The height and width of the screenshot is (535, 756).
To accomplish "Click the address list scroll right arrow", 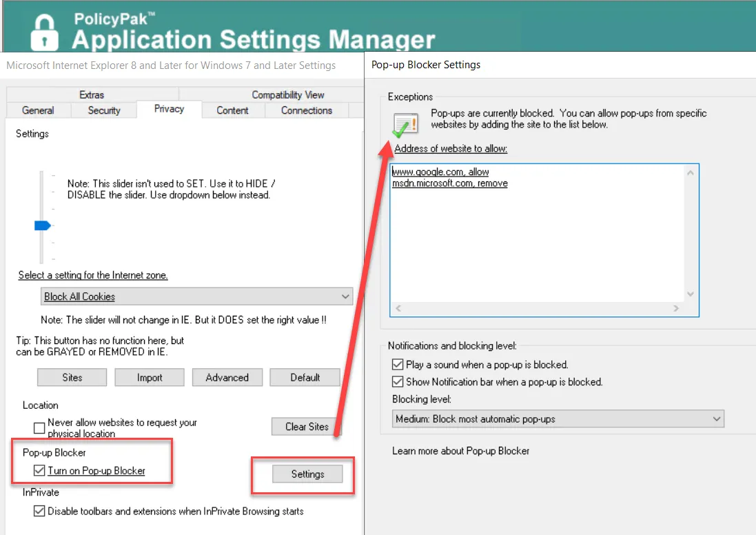I will [x=676, y=308].
